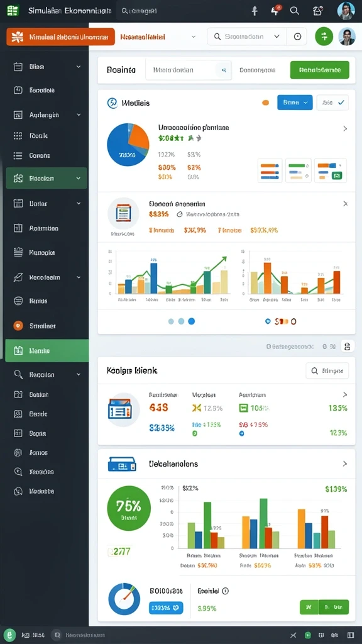Click the blue and orange pie chart
Screen dimensions: 362x644
[128, 145]
